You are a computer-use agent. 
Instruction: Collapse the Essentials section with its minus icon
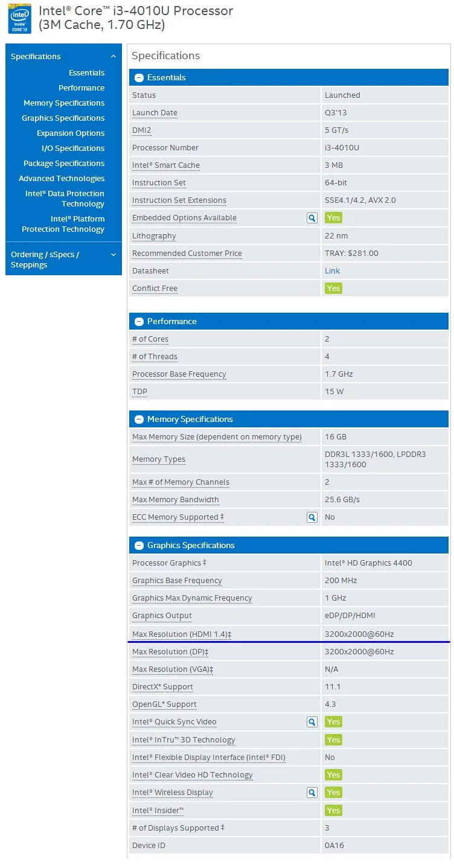139,78
